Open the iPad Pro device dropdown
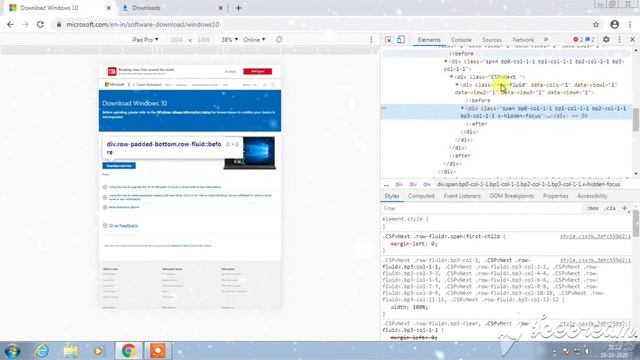This screenshot has height=360, width=640. tap(145, 40)
